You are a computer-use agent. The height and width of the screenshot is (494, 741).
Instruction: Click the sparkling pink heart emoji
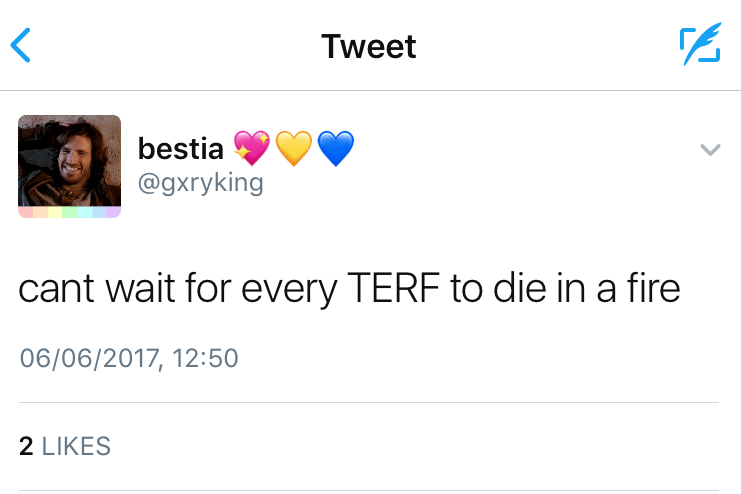pyautogui.click(x=252, y=150)
